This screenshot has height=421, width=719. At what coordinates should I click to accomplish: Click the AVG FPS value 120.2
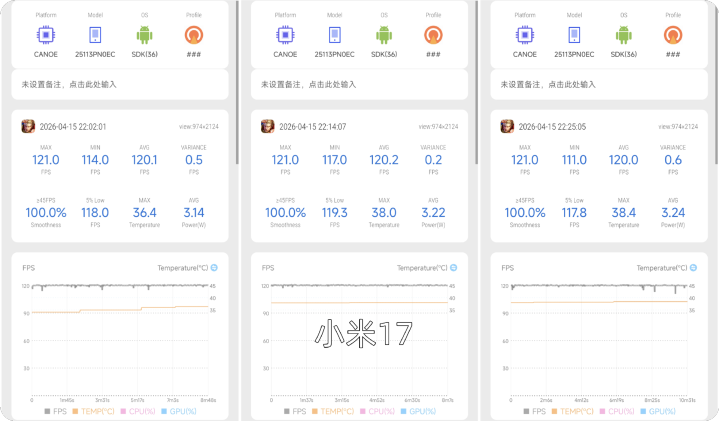[x=384, y=160]
